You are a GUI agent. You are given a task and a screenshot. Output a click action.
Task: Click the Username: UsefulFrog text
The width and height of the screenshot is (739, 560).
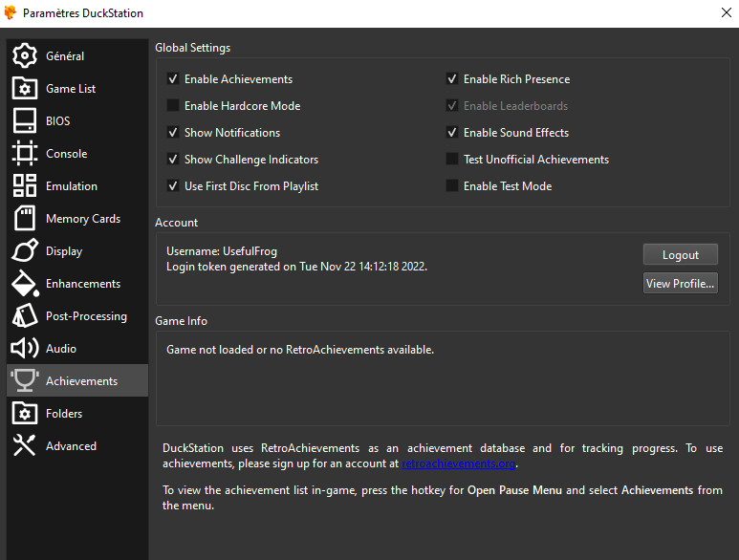coord(222,251)
